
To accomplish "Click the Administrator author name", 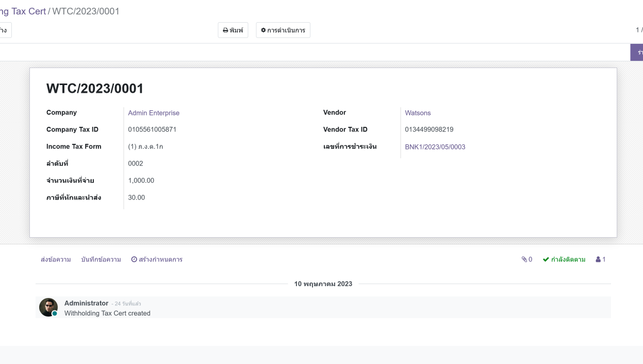I will pyautogui.click(x=86, y=303).
